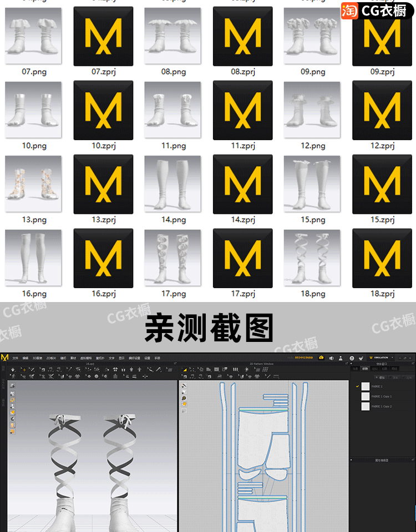Screen dimensions: 416x532
Task: Open the 14.zprj Marvelous Designer file icon
Action: (243, 184)
